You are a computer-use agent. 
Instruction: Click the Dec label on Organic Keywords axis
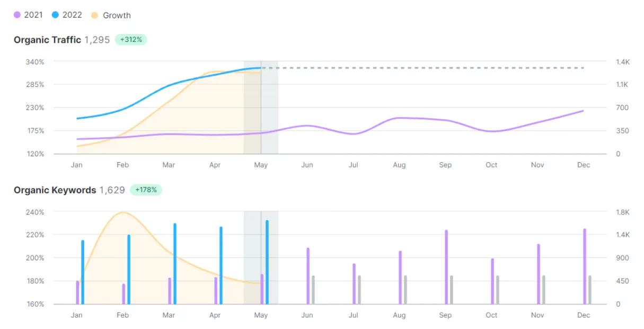tap(583, 315)
